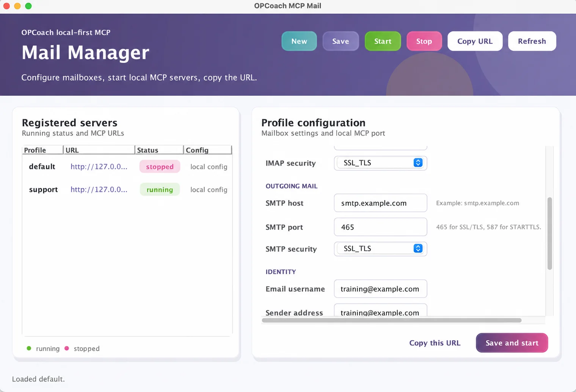The width and height of the screenshot is (576, 392).
Task: Select the default profile row
Action: point(127,167)
